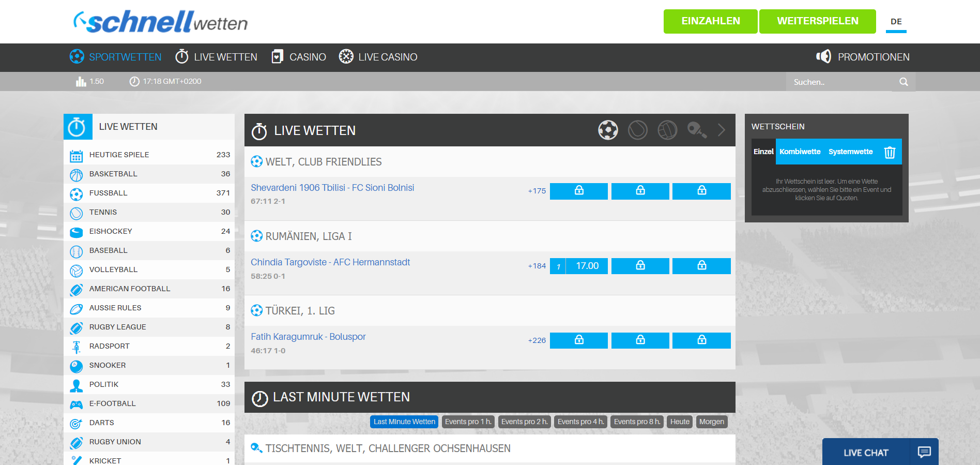Click the WEITERSPIELEN button
980x465 pixels.
[x=817, y=21]
